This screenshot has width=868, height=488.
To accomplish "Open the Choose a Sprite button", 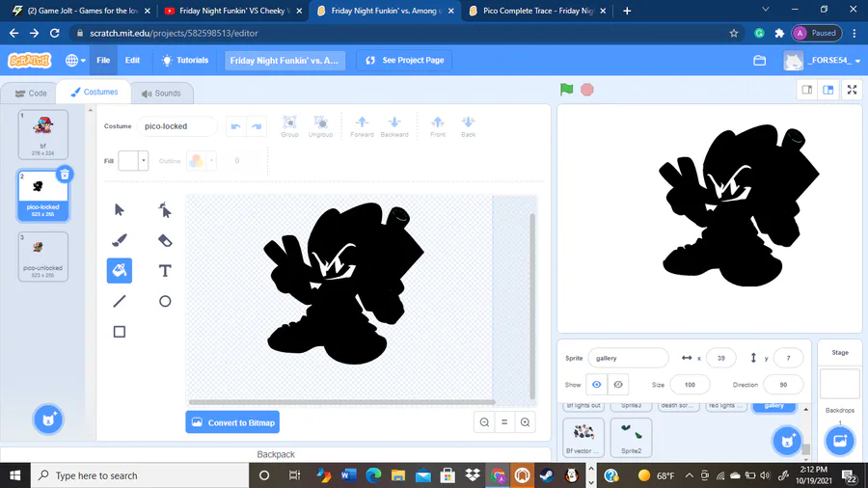I will click(787, 441).
